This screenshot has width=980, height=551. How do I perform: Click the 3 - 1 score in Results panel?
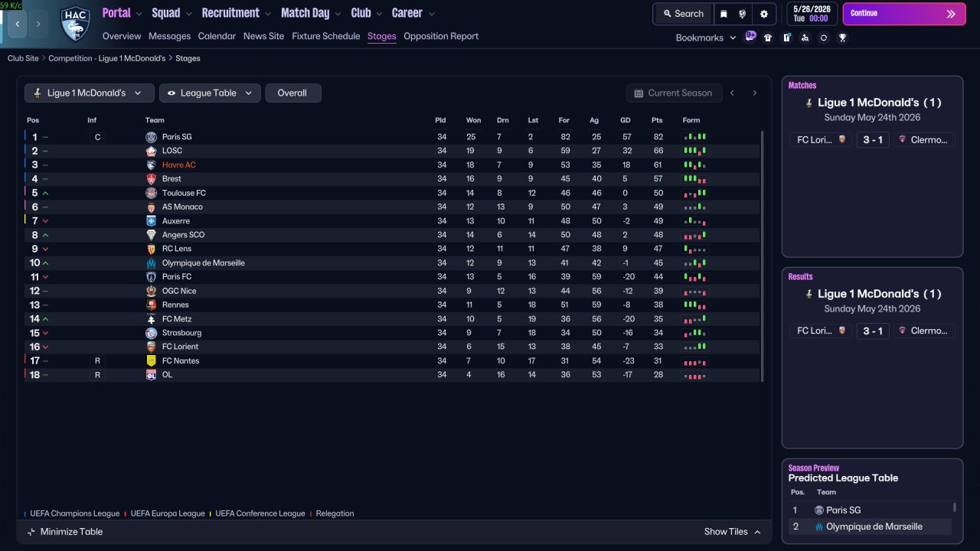click(873, 331)
